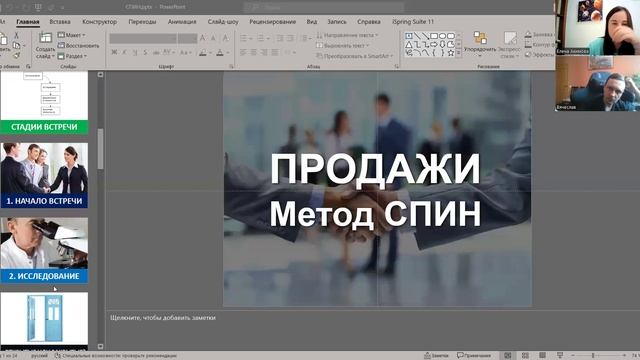The height and width of the screenshot is (360, 640).
Task: Toggle italic formatting (К)
Action: click(x=124, y=52)
